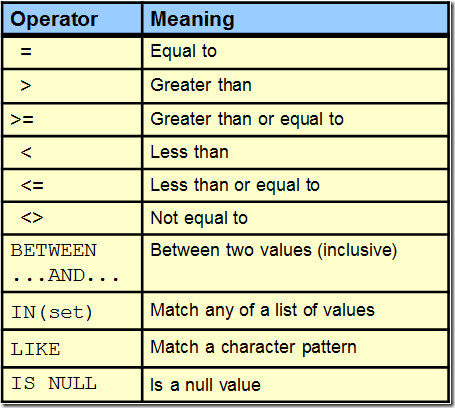Click the IS NULL operator

tap(54, 383)
